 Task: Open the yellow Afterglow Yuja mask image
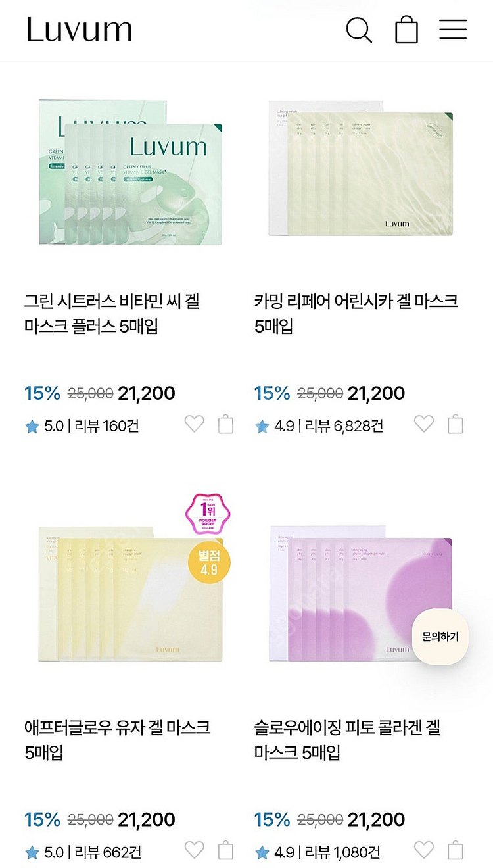coord(130,595)
